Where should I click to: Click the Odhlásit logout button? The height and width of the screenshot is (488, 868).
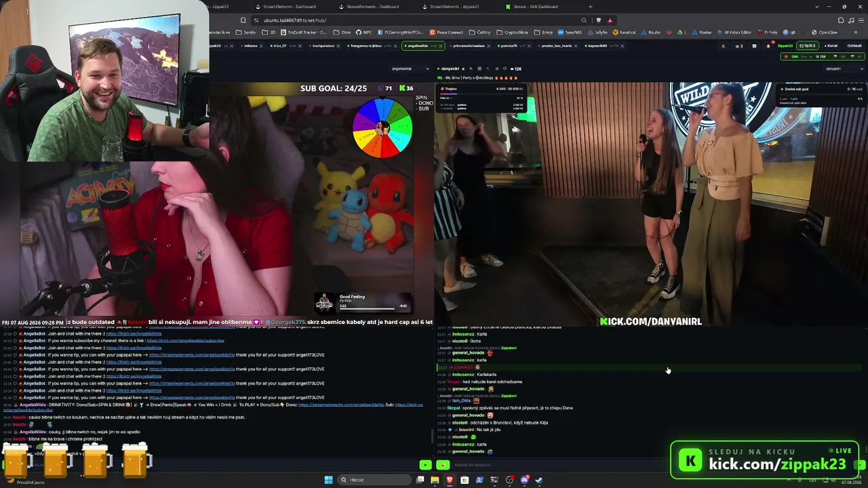coord(854,46)
